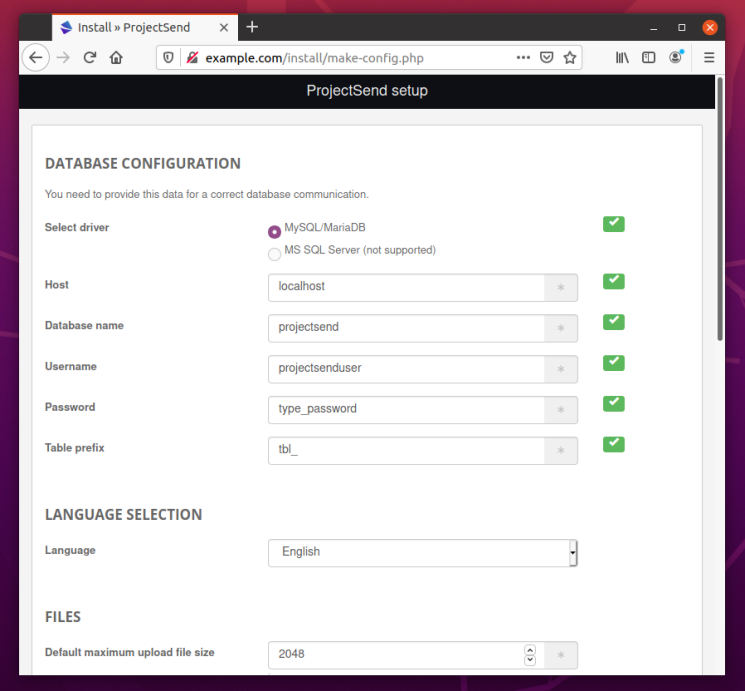Open a new browser tab

click(x=252, y=27)
